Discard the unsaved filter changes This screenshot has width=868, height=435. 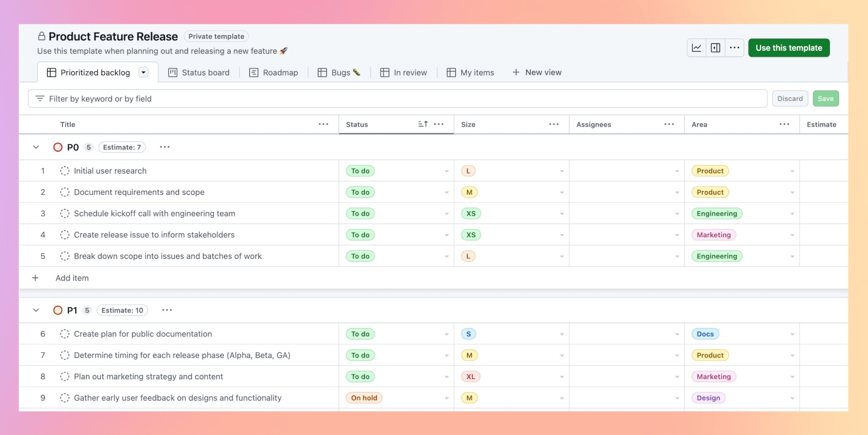[790, 98]
